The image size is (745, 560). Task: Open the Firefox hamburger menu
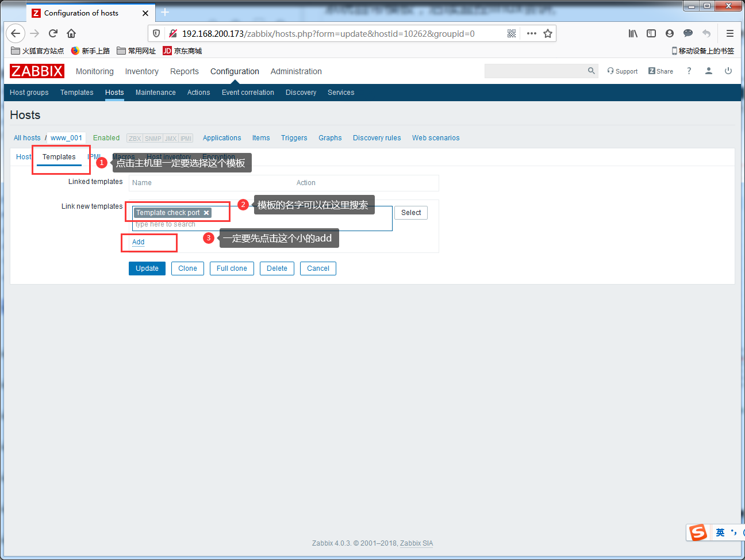(x=730, y=33)
